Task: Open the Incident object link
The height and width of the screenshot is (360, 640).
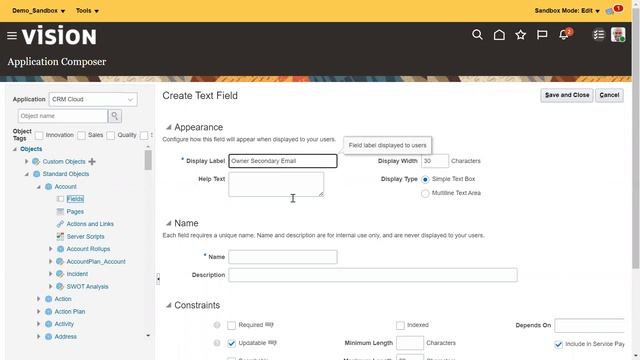Action: coord(77,274)
